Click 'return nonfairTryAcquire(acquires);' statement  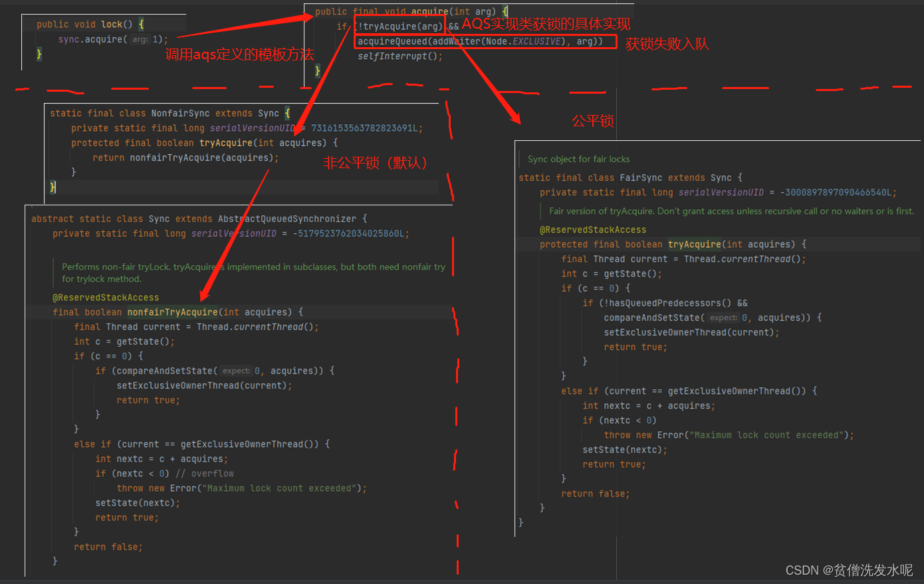point(185,157)
